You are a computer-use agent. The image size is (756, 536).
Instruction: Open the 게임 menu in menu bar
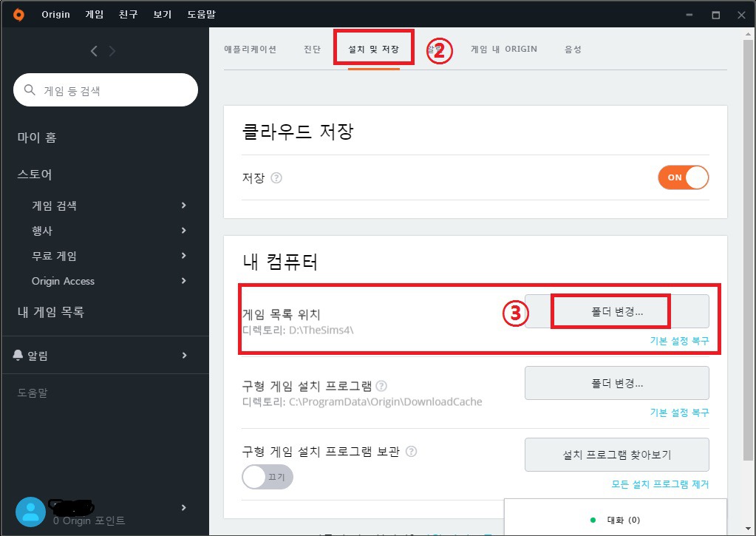tap(95, 15)
